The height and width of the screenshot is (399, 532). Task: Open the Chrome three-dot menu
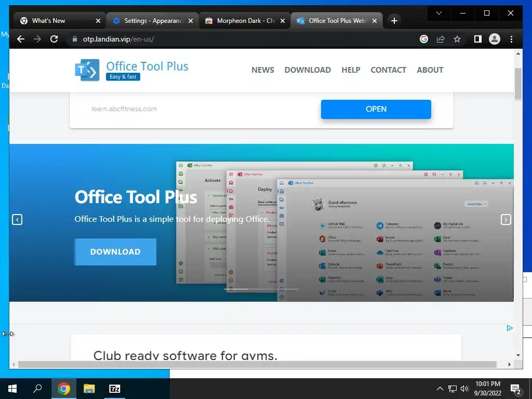(511, 39)
